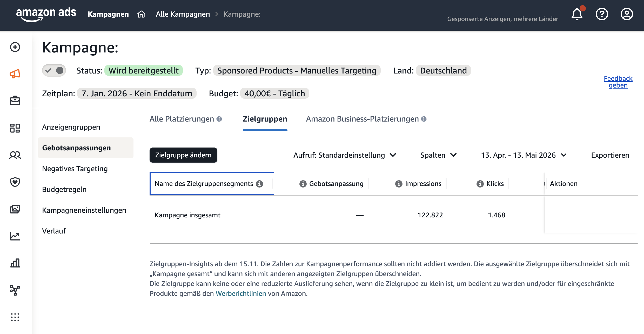The image size is (644, 334).
Task: Click Gesponserte Anzeigen, mehrere Länder text
Action: tap(502, 19)
